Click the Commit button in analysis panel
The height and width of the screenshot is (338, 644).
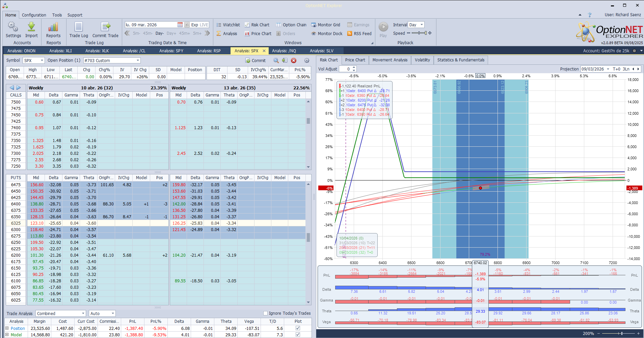click(x=256, y=60)
